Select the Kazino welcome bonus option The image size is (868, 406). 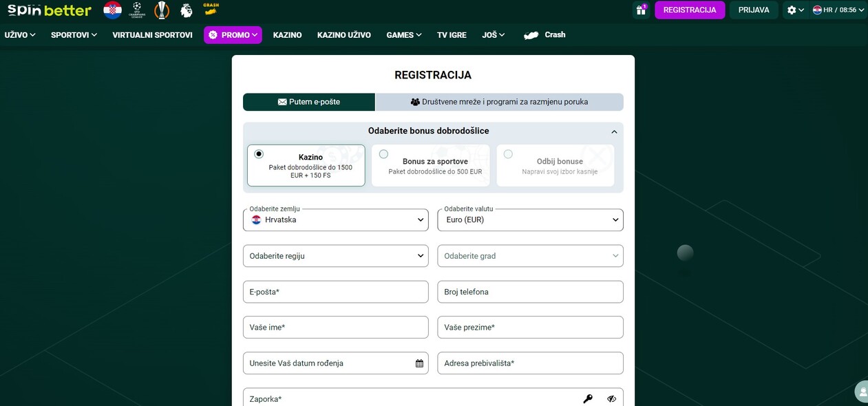click(x=306, y=164)
